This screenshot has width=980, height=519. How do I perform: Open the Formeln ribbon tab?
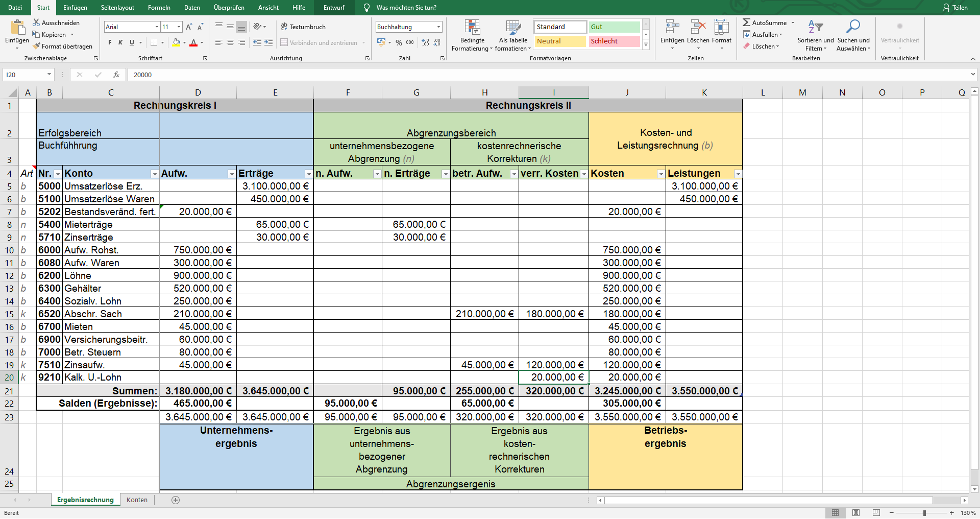(159, 8)
